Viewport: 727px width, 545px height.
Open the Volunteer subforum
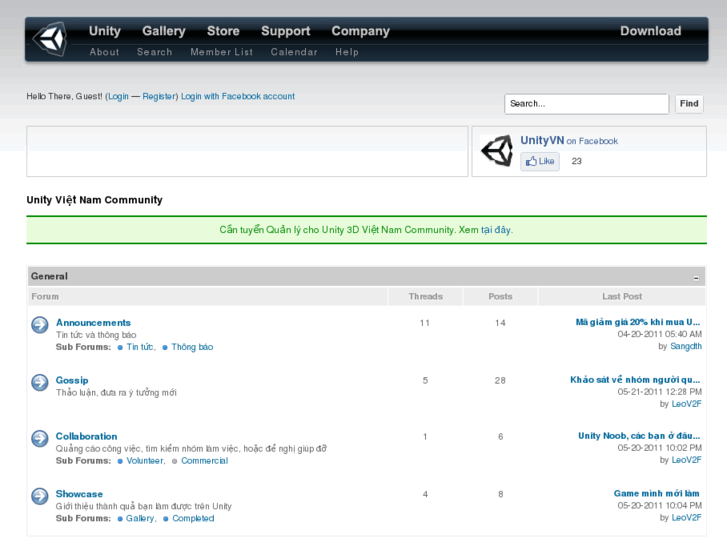tap(145, 461)
